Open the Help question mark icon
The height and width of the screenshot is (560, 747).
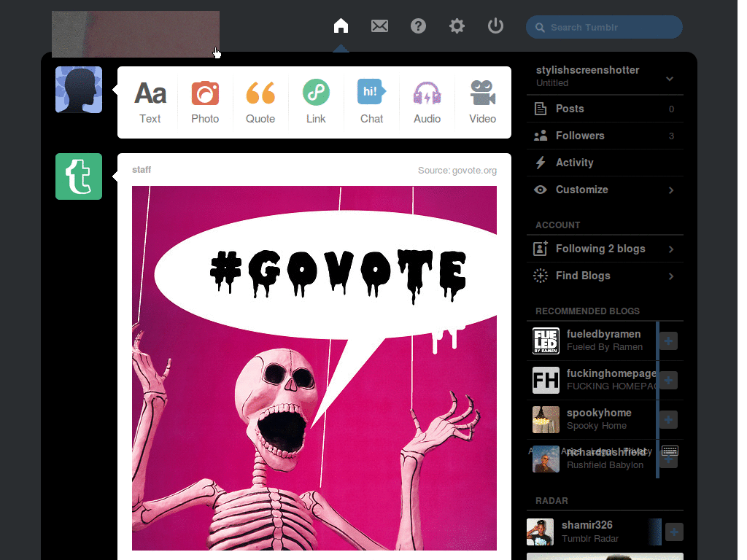pos(418,26)
